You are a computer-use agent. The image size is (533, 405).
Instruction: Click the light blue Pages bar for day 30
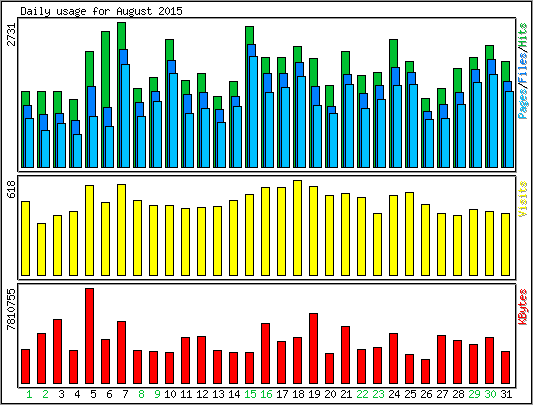(x=494, y=121)
